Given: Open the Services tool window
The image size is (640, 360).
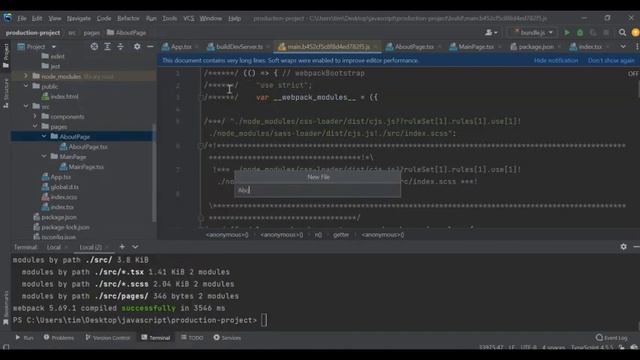Looking at the screenshot, I should coord(227,338).
